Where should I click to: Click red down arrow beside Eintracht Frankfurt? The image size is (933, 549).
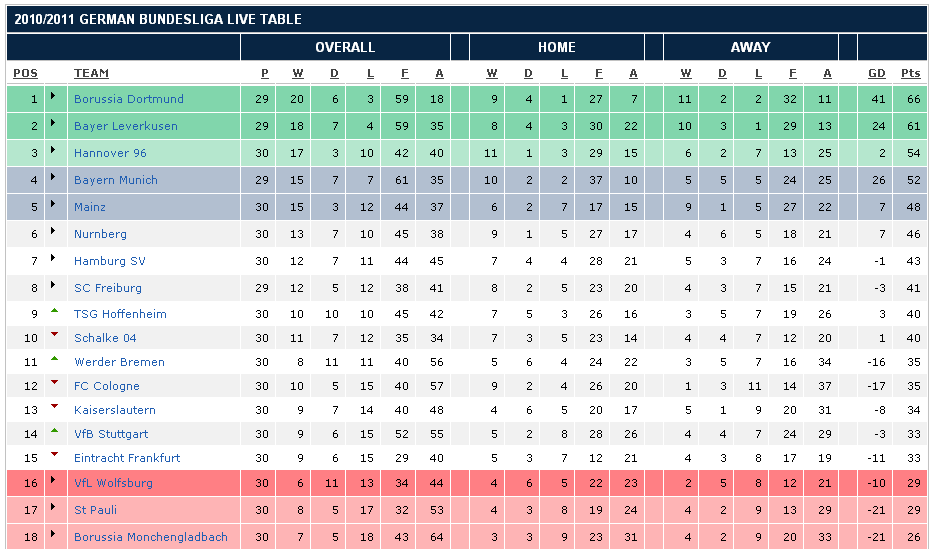[54, 455]
